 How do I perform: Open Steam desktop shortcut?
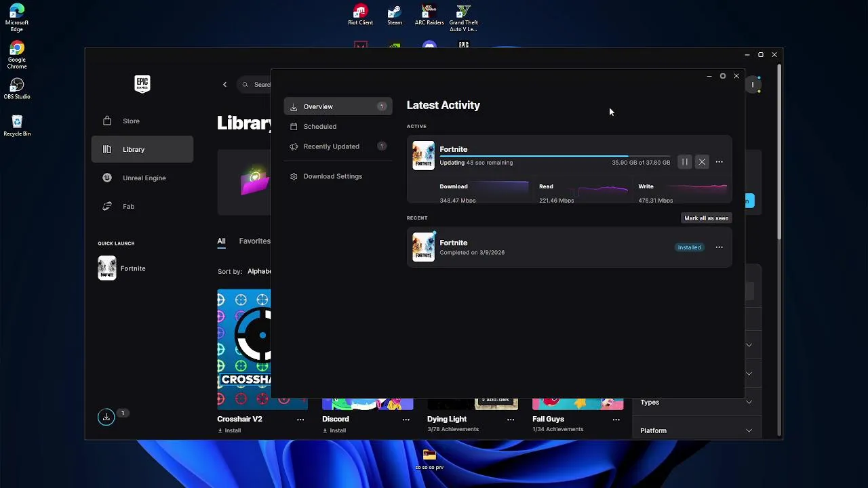(395, 16)
